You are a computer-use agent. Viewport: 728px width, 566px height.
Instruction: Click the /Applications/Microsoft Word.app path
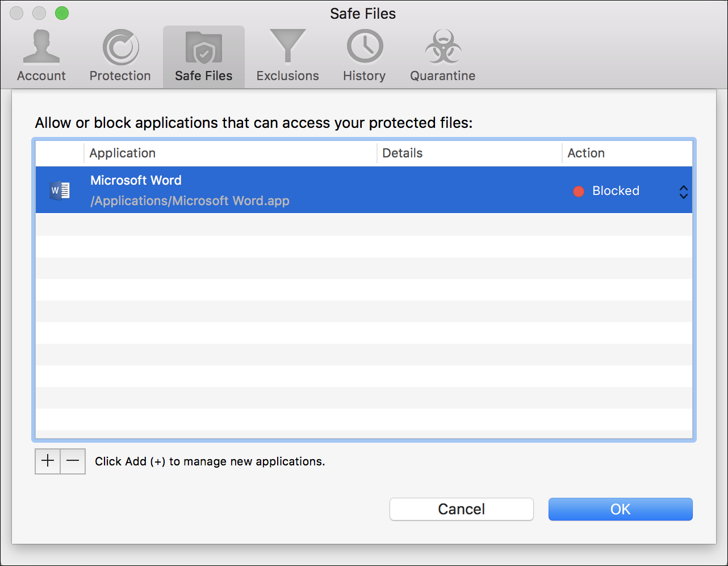click(x=190, y=201)
